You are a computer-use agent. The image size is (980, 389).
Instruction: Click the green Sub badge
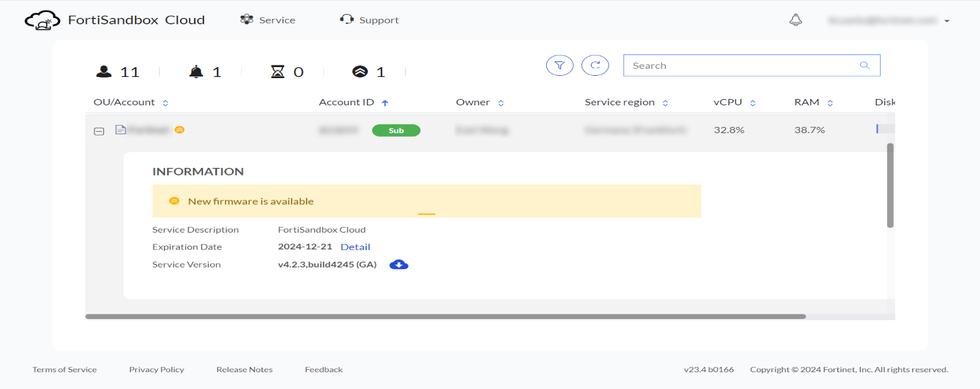coord(396,130)
